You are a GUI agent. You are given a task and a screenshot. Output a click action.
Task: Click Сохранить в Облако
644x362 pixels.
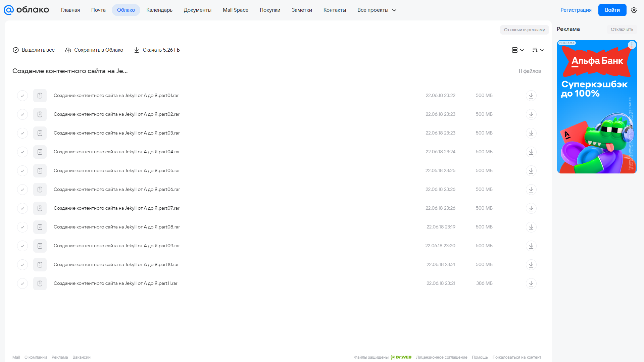[94, 50]
